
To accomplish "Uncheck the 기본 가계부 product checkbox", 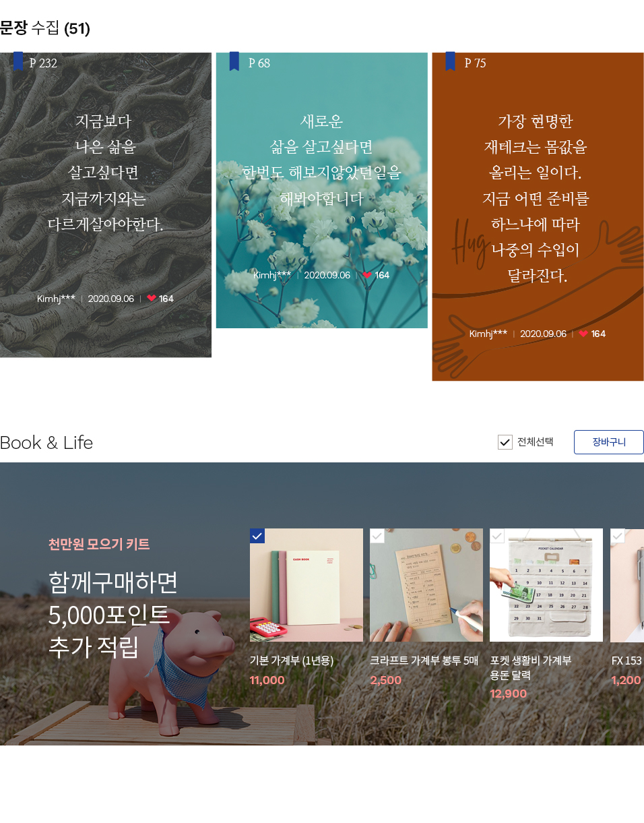I will point(257,536).
